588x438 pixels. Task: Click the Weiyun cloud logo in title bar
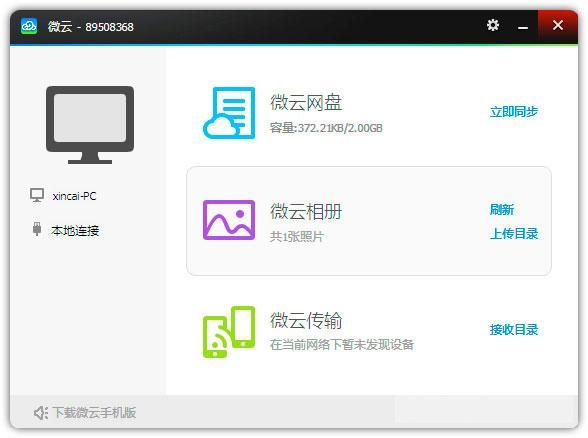tap(29, 26)
